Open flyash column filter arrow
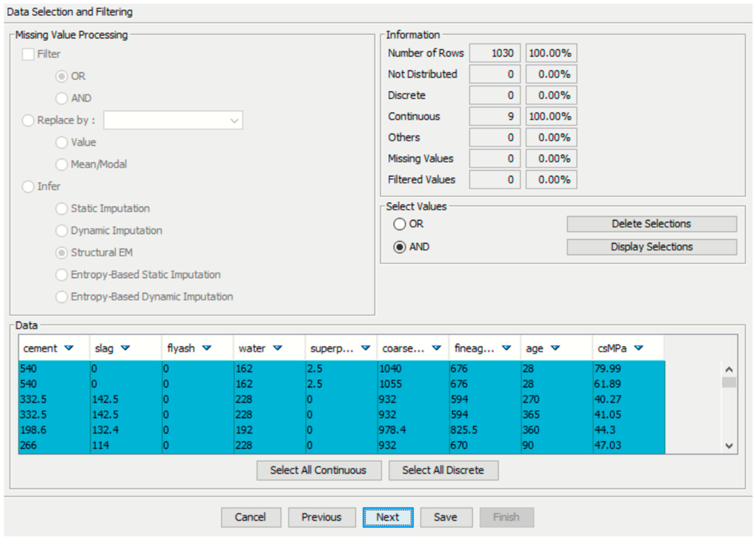This screenshot has width=756, height=541. pos(207,348)
